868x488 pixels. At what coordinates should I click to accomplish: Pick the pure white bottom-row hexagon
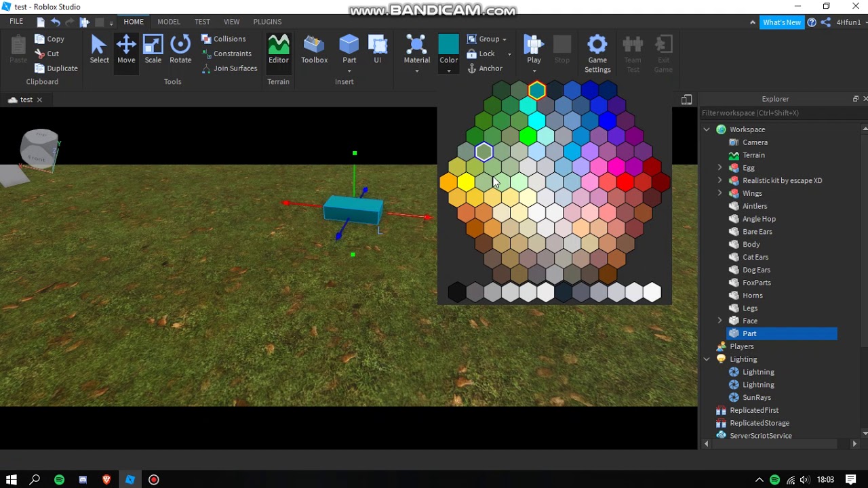click(652, 292)
